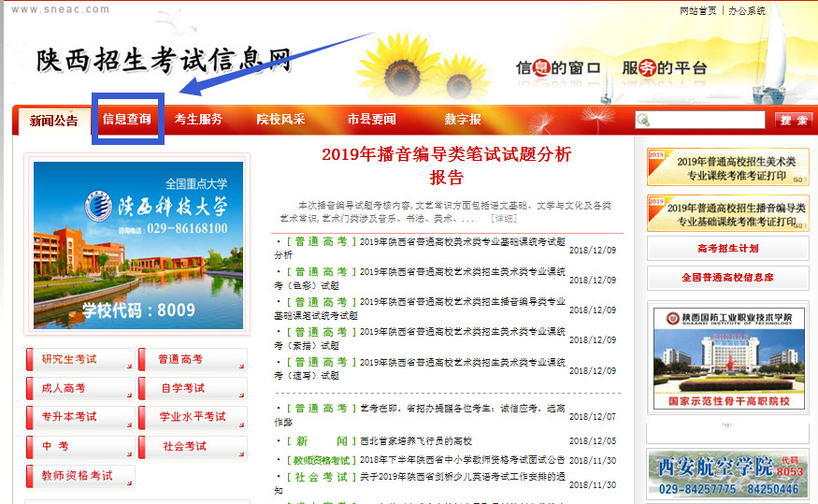The image size is (818, 504).
Task: Open the 陕西国防工业职业技术学院 ad image
Action: point(727,360)
